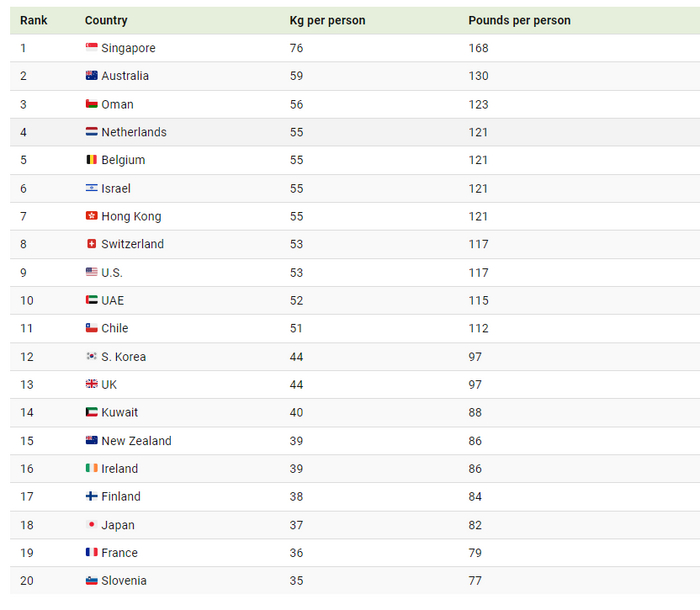Select the Slovenia row country name

(x=124, y=581)
